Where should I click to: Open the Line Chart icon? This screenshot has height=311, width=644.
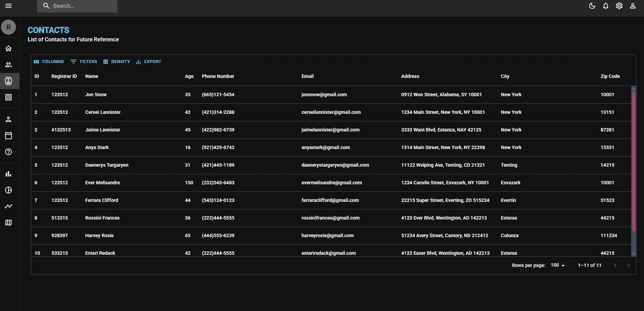8,206
